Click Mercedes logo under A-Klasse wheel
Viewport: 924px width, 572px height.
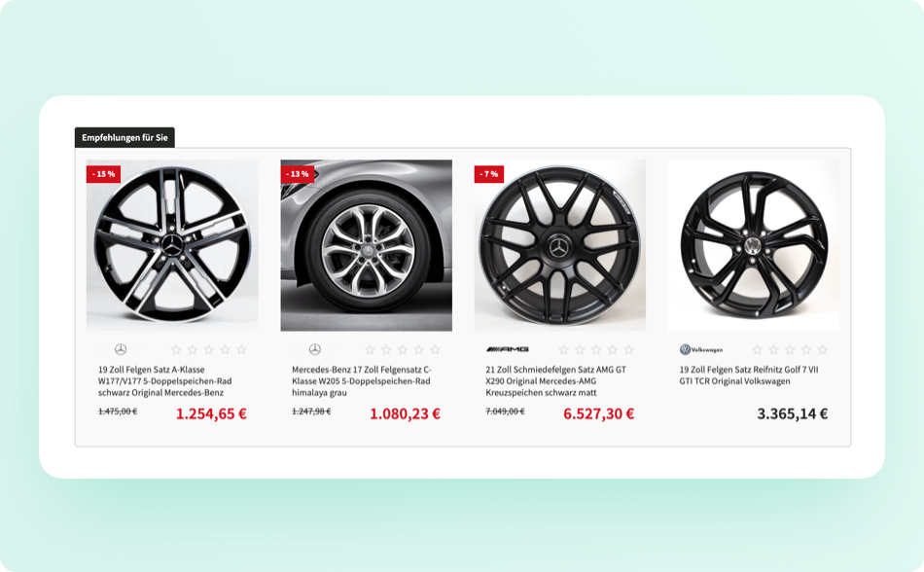click(x=121, y=349)
